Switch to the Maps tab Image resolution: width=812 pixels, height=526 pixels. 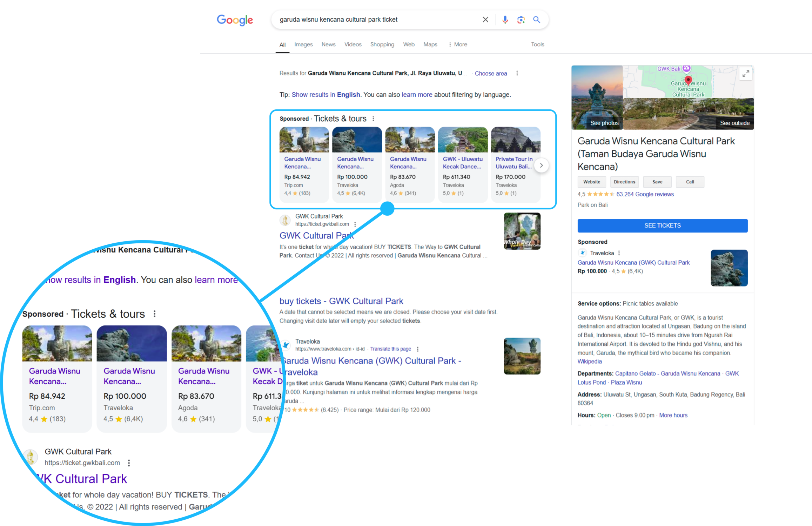tap(430, 45)
